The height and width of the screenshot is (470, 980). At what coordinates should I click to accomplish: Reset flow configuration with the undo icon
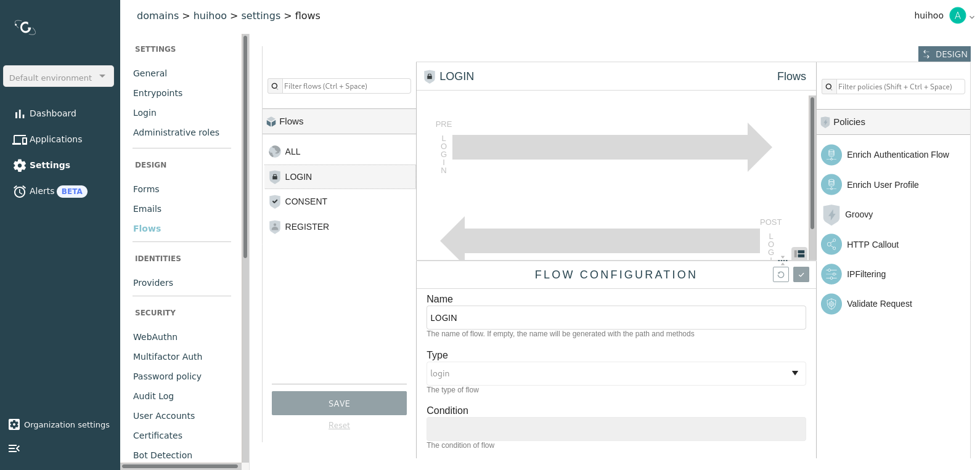point(780,275)
